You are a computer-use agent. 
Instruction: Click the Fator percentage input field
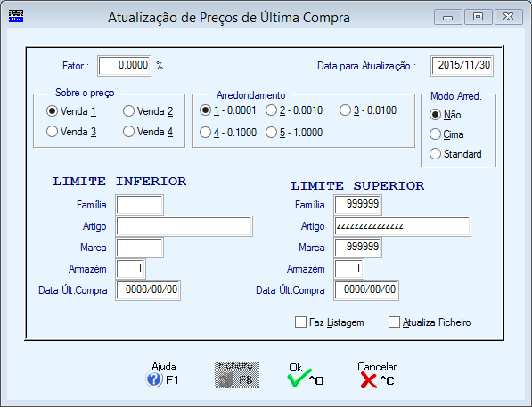(x=125, y=66)
